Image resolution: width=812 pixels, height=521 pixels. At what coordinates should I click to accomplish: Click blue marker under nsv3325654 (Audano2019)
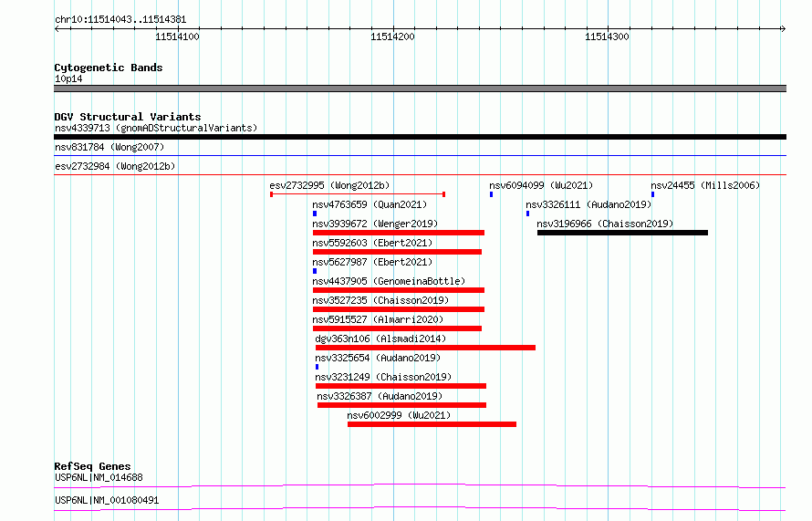[x=317, y=367]
